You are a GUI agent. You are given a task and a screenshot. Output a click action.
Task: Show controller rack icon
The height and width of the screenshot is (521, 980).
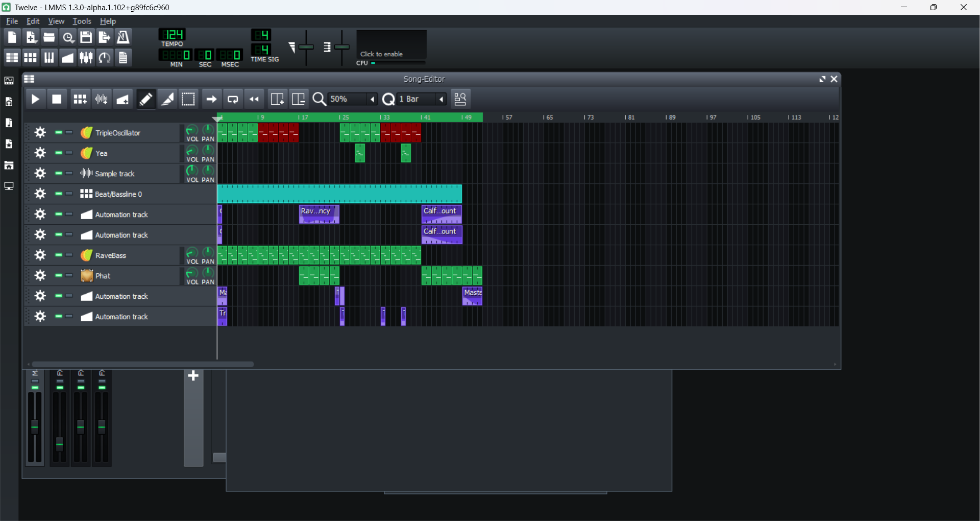(x=105, y=58)
